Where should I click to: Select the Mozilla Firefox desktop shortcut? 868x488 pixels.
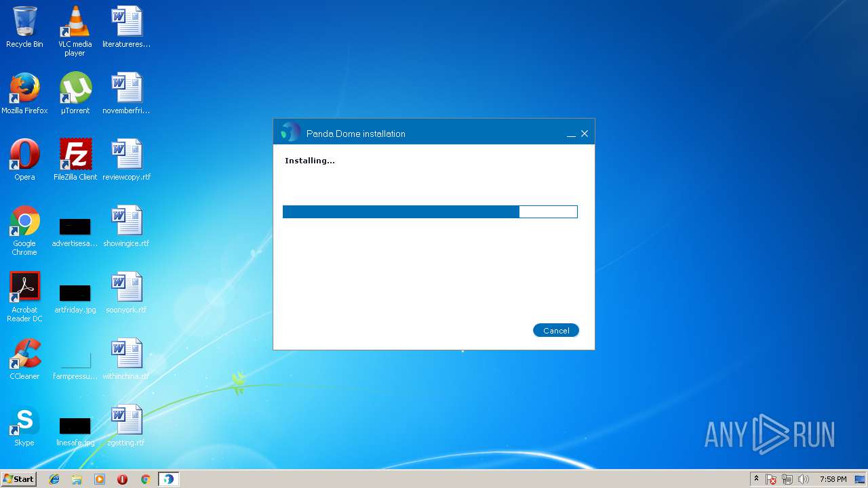pyautogui.click(x=24, y=94)
